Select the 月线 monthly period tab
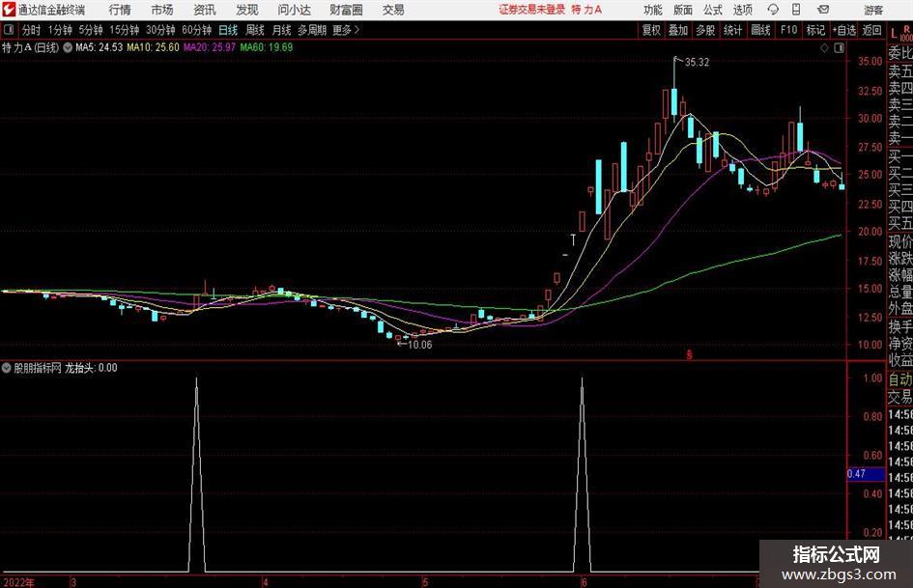The image size is (913, 588). click(281, 30)
